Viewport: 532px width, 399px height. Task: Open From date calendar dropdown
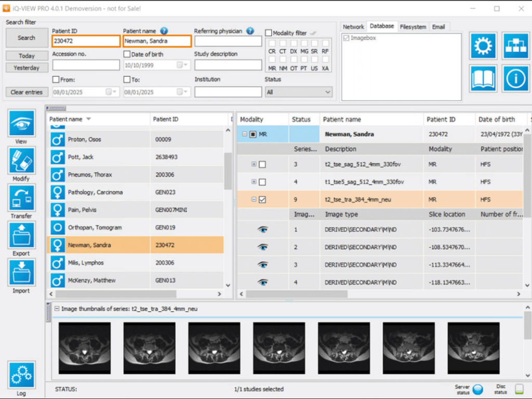[111, 92]
